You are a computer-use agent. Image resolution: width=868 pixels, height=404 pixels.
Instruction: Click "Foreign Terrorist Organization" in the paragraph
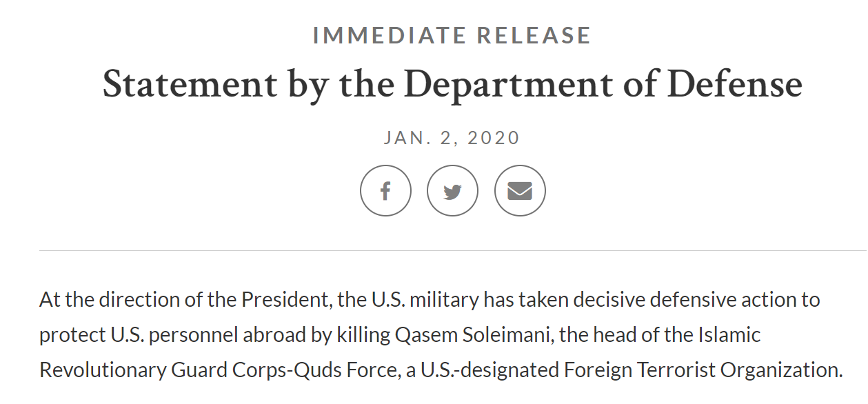click(703, 370)
